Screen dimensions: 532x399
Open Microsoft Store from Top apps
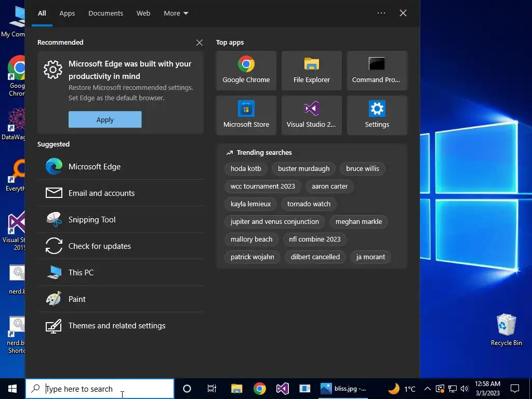[x=246, y=115]
